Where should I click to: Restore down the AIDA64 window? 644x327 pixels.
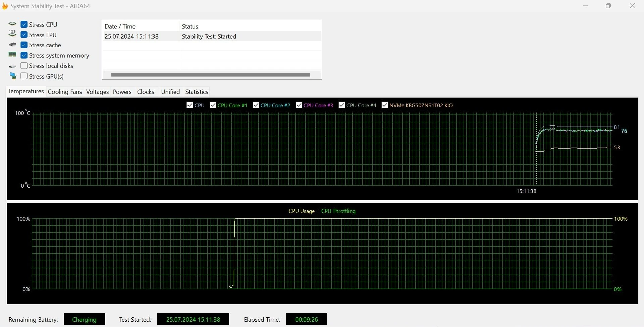(608, 6)
